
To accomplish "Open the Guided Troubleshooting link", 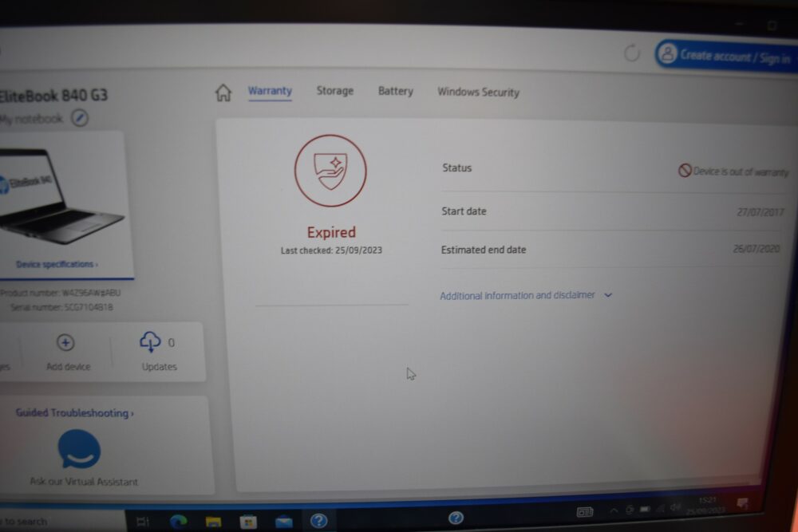I will pyautogui.click(x=74, y=413).
